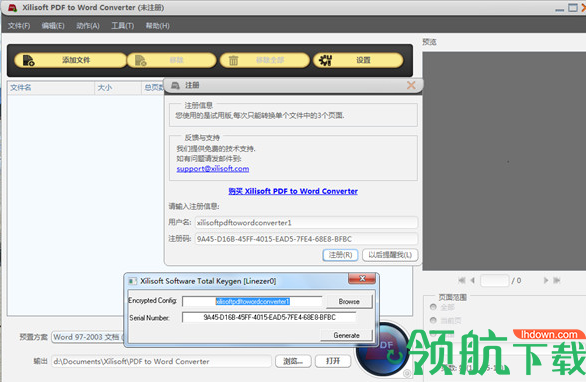This screenshot has width=586, height=382.
Task: Click the Xilisoft app icon in title bar
Action: (12, 7)
